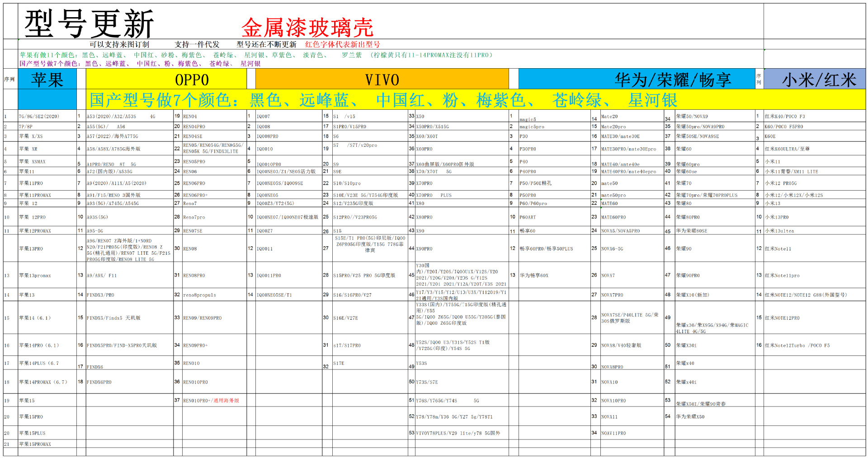The image size is (868, 458).
Task: Select the 苹果15PLUS cell
Action: pos(47,433)
